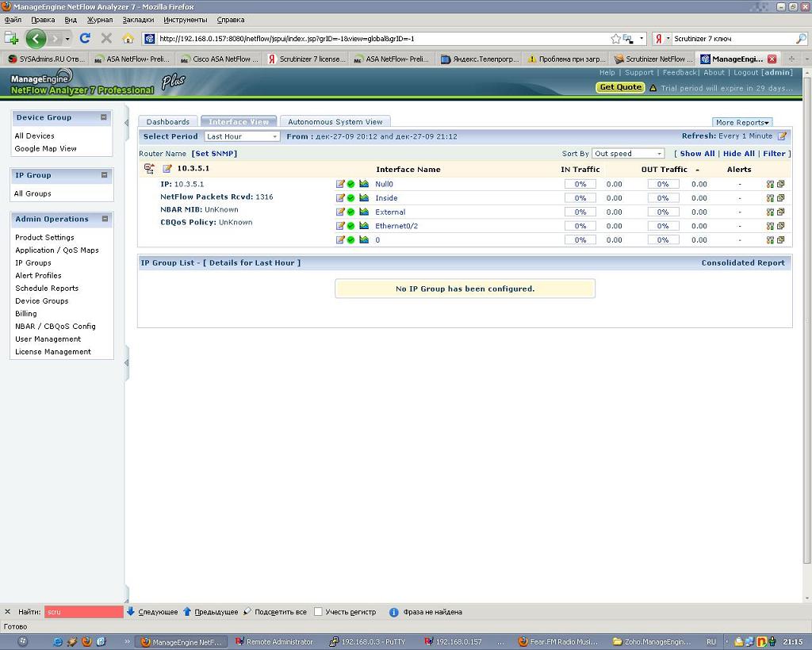Open the More Reports dropdown

tap(742, 122)
